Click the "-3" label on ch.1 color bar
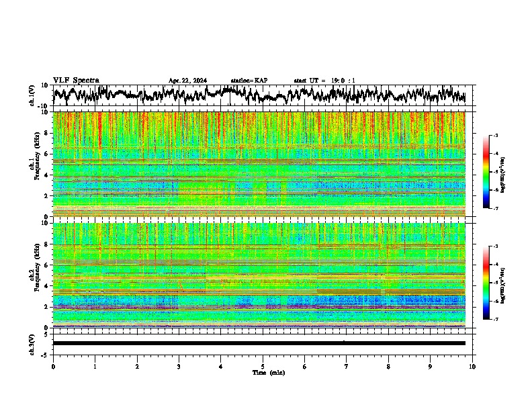The width and height of the screenshot is (532, 411). [x=495, y=135]
